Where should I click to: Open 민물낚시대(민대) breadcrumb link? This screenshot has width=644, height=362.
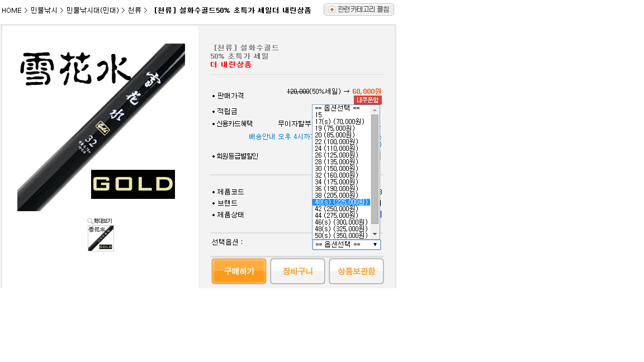point(93,10)
